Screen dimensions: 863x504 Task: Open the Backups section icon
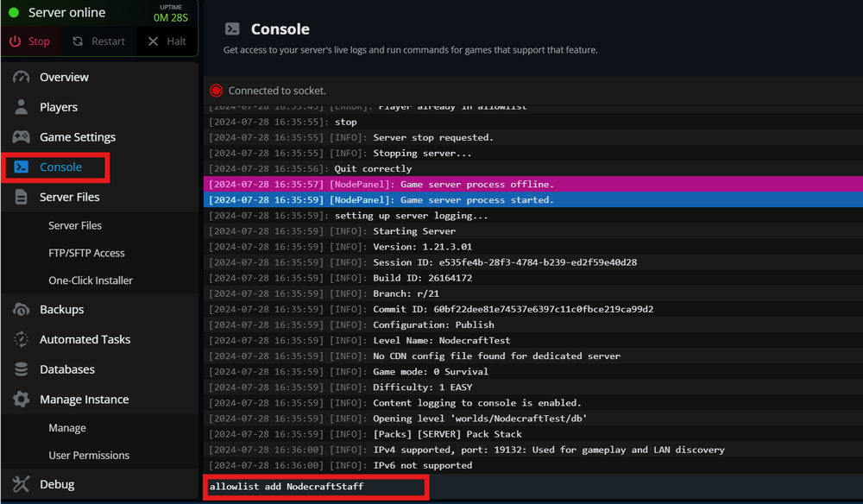pos(20,309)
